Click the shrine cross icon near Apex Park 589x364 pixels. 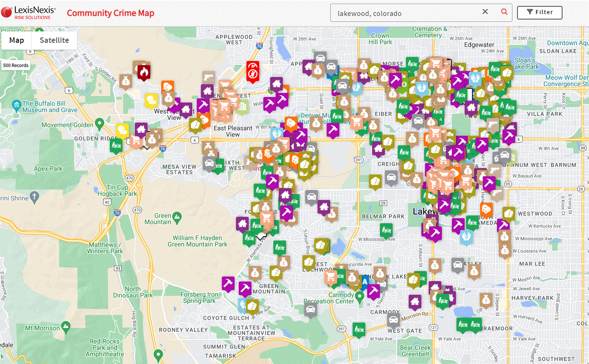click(34, 197)
